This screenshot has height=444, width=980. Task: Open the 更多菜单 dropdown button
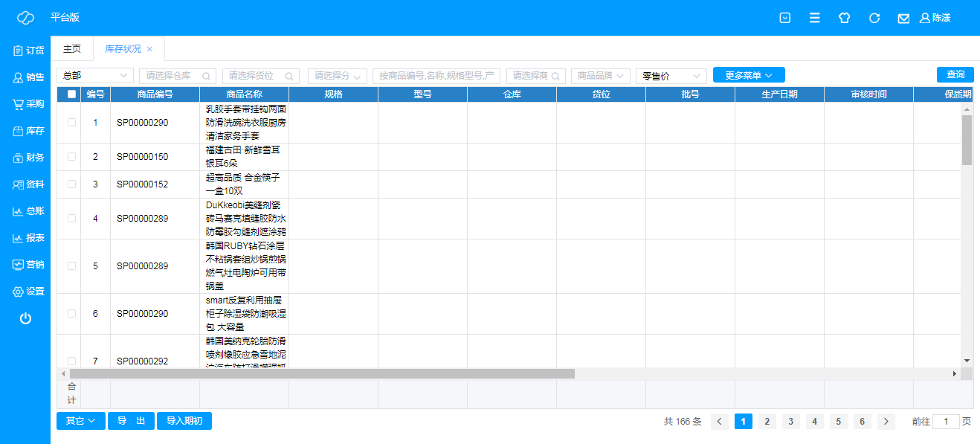(x=749, y=75)
